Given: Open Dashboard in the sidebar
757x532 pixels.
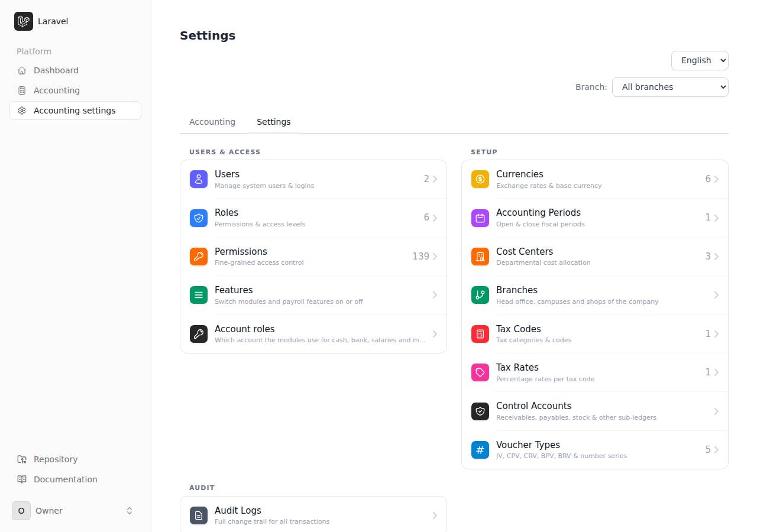Looking at the screenshot, I should [x=75, y=70].
